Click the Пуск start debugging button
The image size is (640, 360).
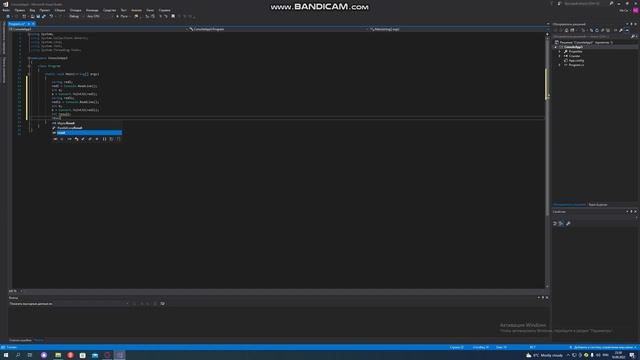click(122, 16)
